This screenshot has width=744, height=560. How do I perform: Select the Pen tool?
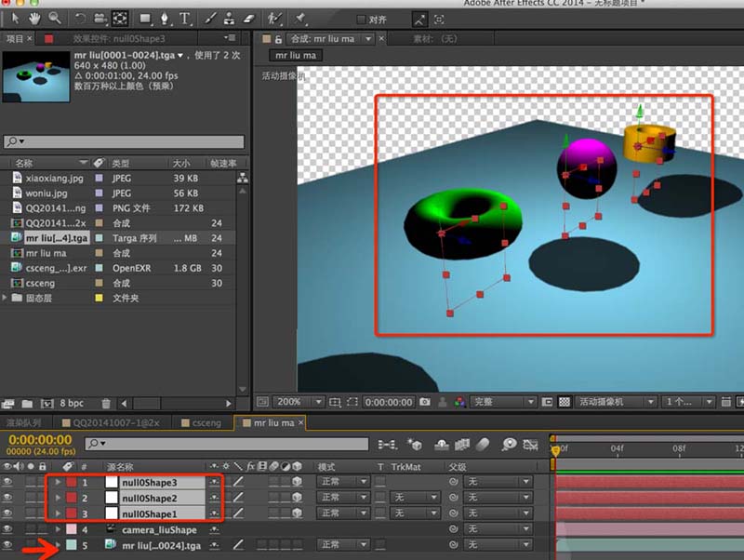click(x=165, y=18)
